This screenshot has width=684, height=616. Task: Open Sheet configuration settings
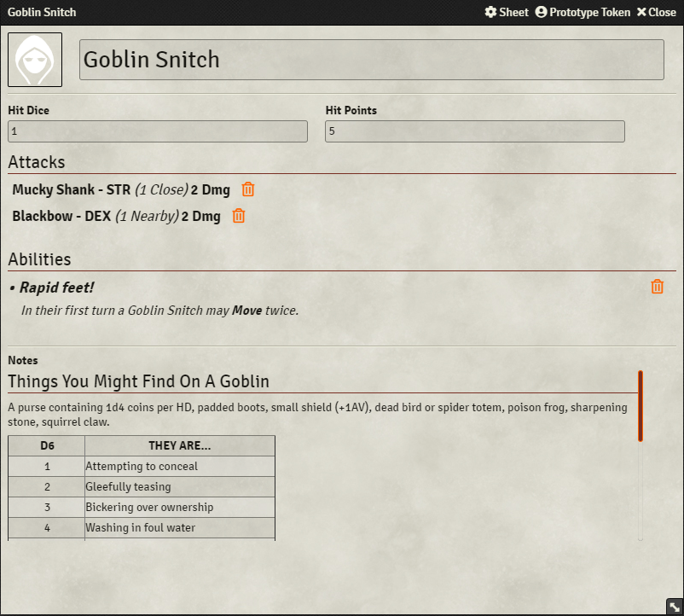[507, 12]
